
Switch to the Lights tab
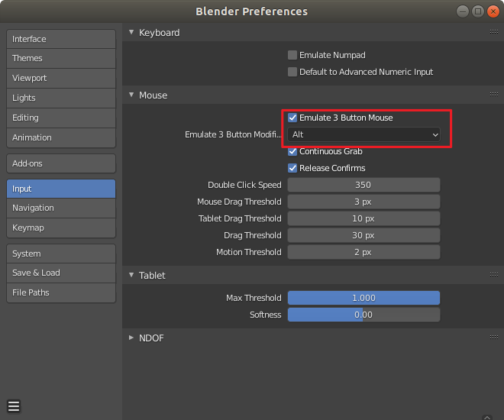click(x=61, y=99)
